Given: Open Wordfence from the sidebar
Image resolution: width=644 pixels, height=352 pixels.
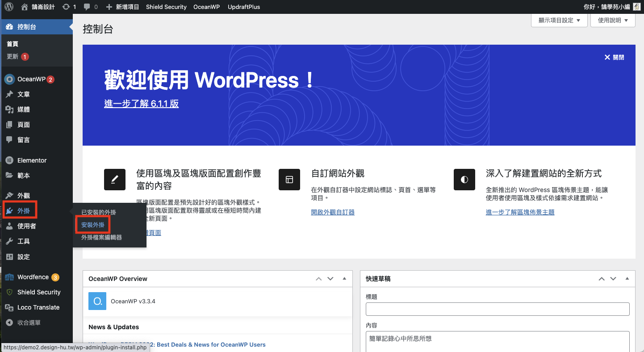Looking at the screenshot, I should (x=9, y=277).
